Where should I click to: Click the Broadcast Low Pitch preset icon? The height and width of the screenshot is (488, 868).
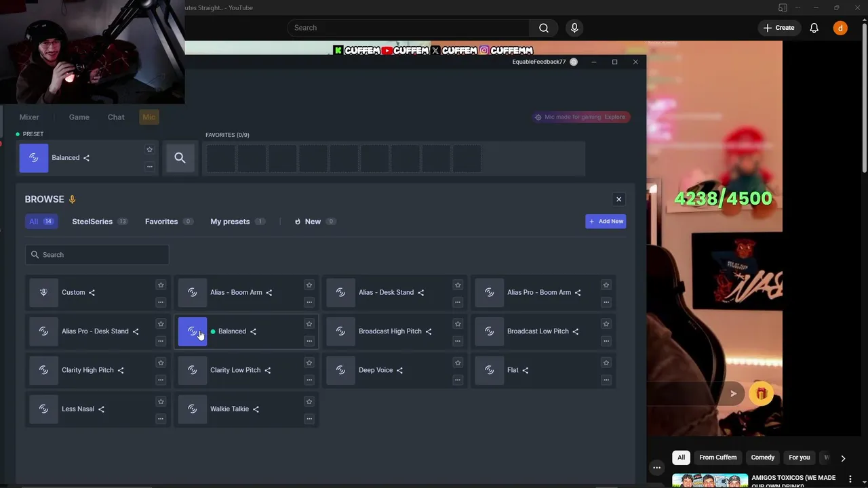490,331
